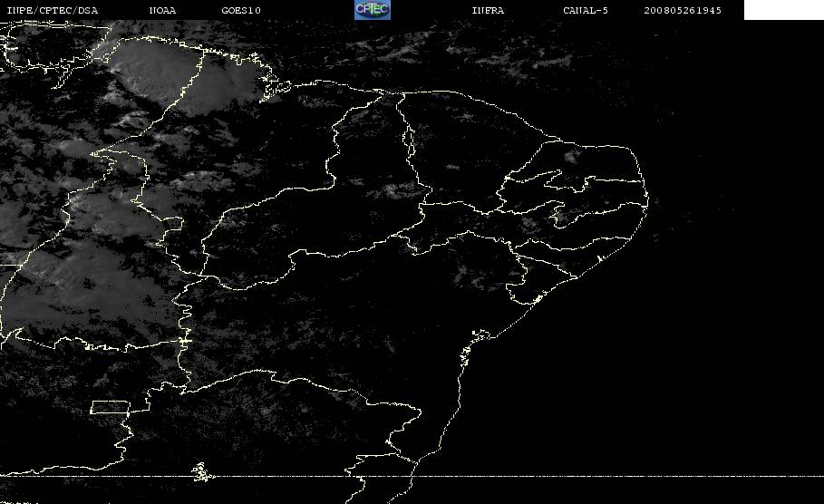The image size is (824, 504).
Task: Select the INPE/CPTEC/DSA header text
Action: pyautogui.click(x=52, y=11)
